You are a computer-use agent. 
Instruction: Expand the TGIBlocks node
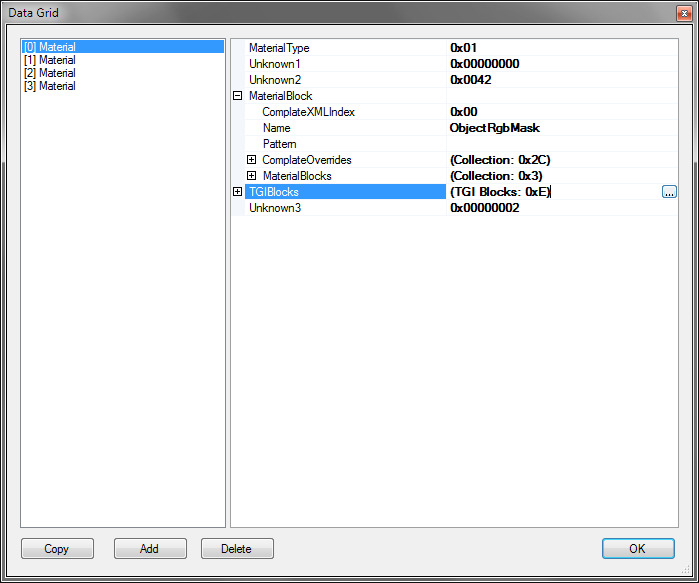238,192
